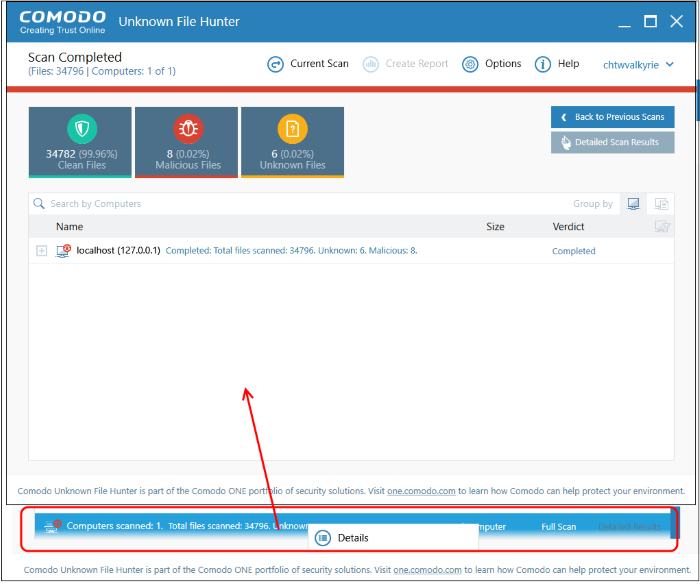Click the search magnifier icon
Viewport: 700px width, 584px height.
coord(39,204)
